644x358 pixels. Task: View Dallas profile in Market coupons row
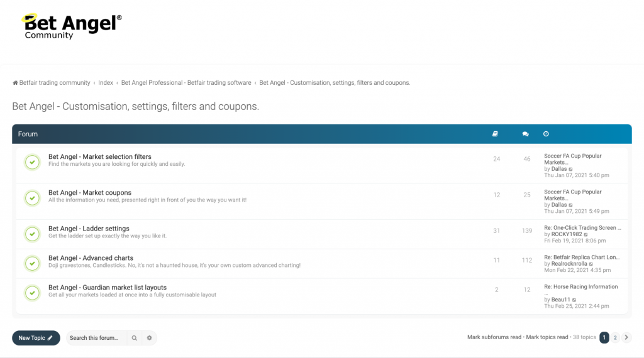pos(558,205)
